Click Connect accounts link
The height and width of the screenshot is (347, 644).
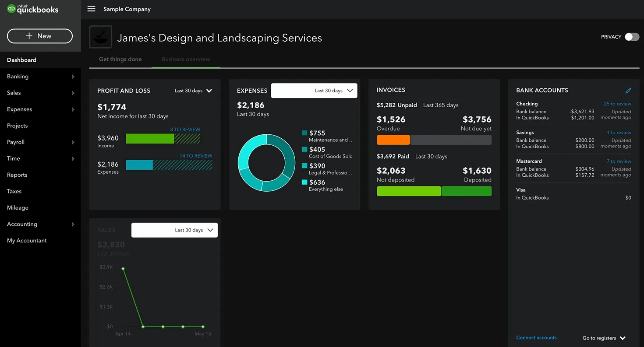(536, 337)
